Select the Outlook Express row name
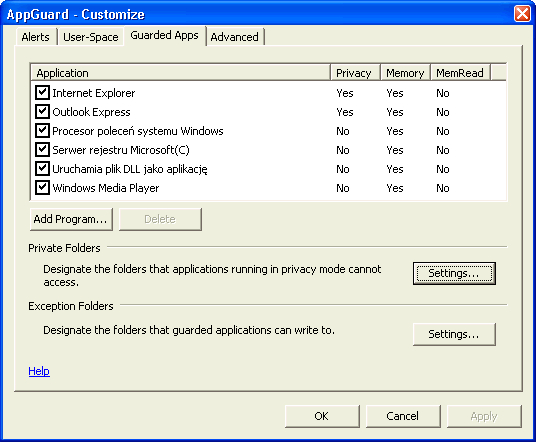536x442 pixels. click(x=91, y=112)
